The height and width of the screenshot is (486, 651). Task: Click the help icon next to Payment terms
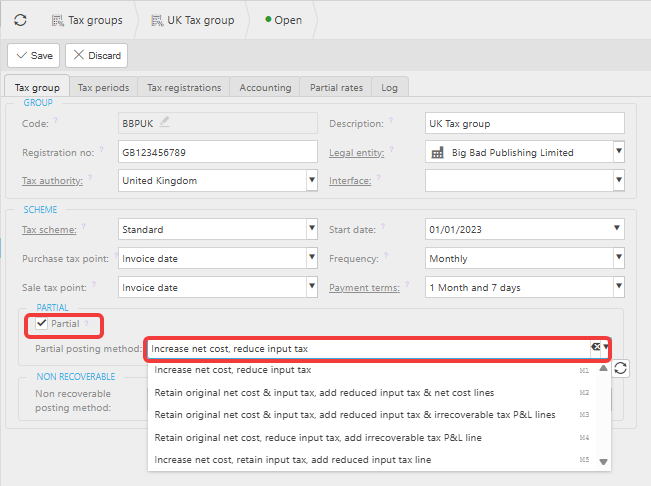click(x=407, y=284)
